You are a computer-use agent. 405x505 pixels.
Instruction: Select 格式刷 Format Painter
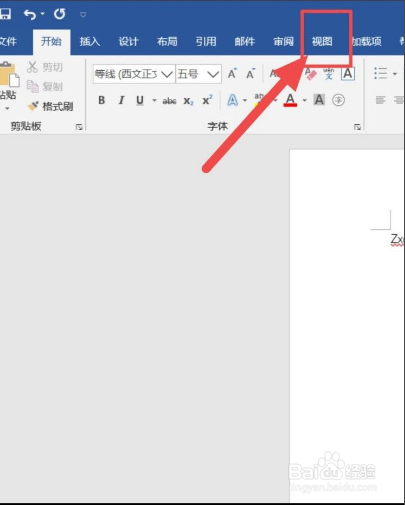coord(50,106)
